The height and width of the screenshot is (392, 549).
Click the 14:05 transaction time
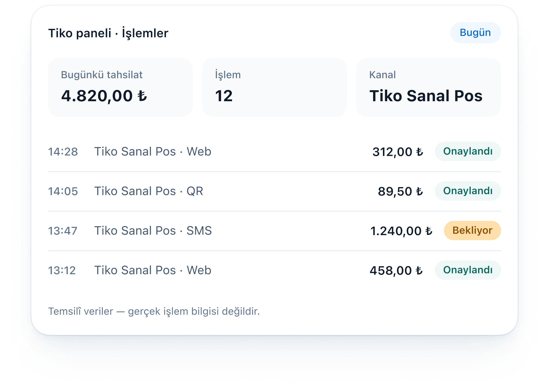point(63,191)
